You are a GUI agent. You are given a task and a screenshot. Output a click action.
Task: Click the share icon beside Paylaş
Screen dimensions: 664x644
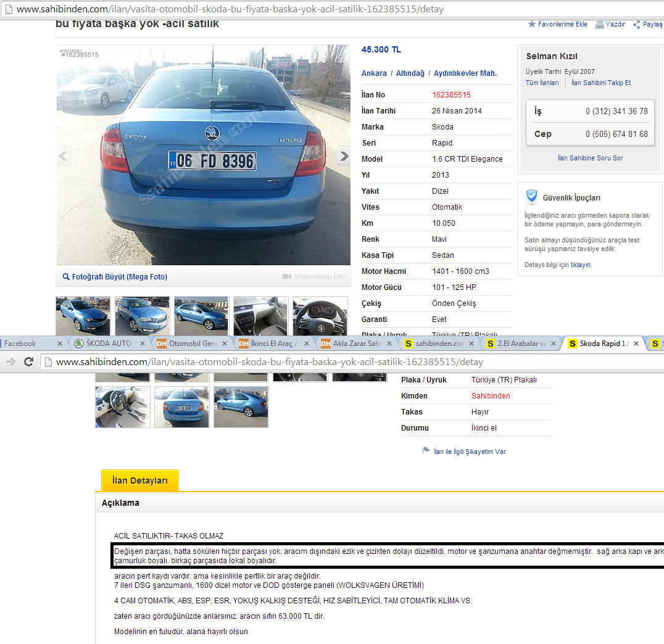(636, 25)
